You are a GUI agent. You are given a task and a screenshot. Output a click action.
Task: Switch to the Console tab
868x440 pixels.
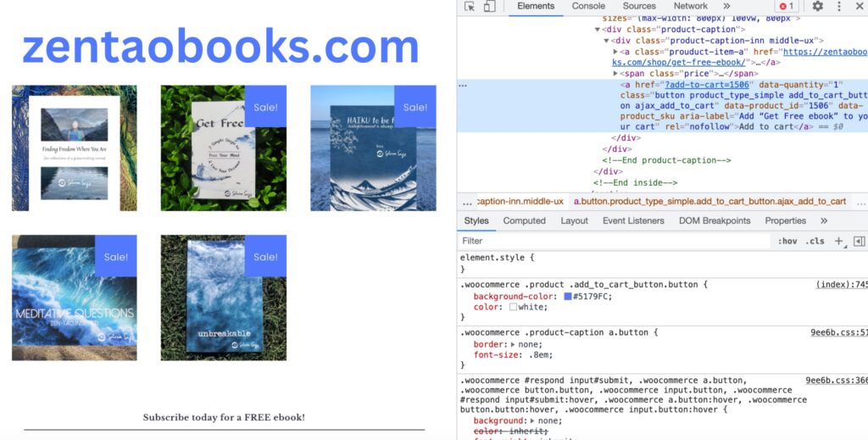[x=588, y=6]
